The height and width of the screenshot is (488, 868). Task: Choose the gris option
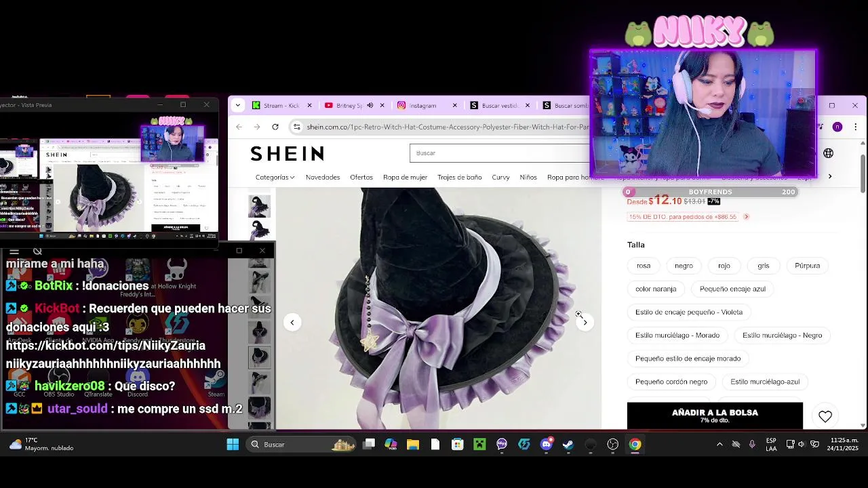[x=764, y=266]
